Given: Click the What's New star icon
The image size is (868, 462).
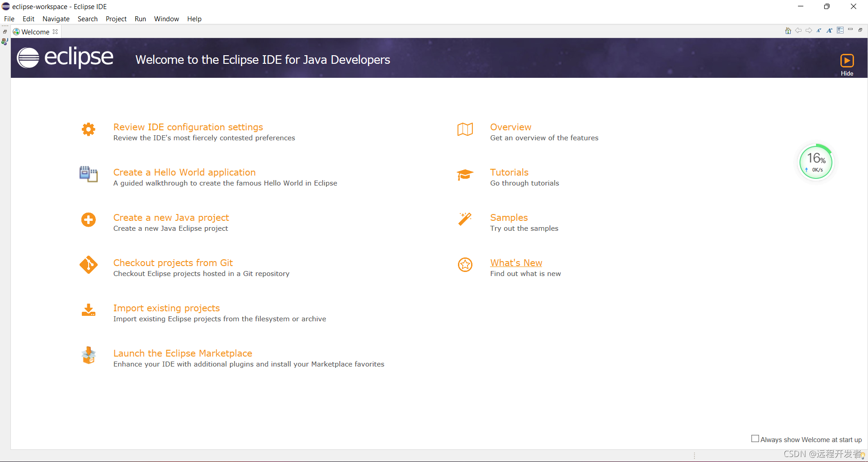Looking at the screenshot, I should (465, 265).
